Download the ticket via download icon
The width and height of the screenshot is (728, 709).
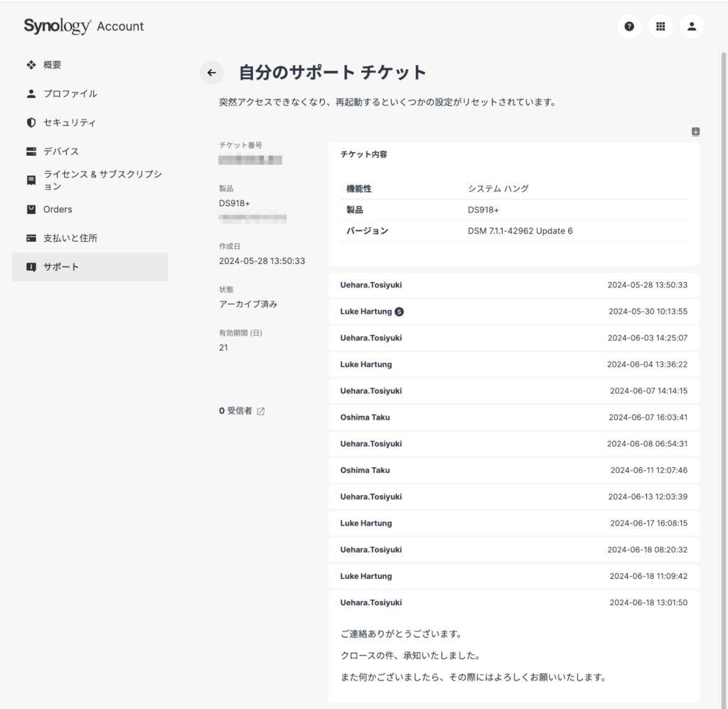pyautogui.click(x=695, y=132)
